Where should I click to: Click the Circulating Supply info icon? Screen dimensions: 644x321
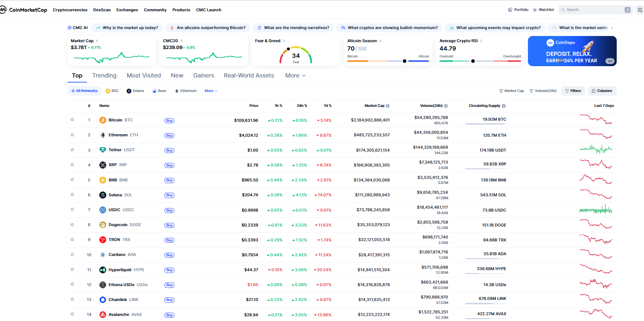coord(504,106)
